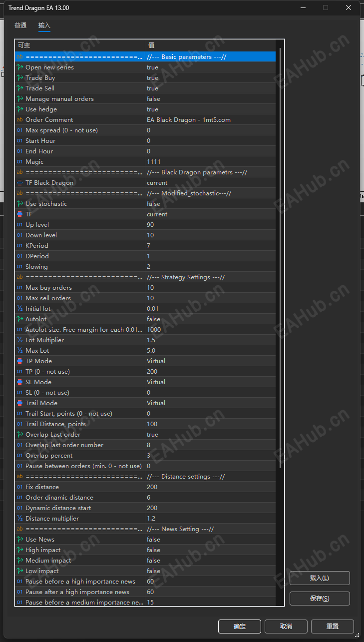Viewport: 364px width, 642px height.
Task: Click the enum icon beside TF Black Dragon
Action: (20, 183)
